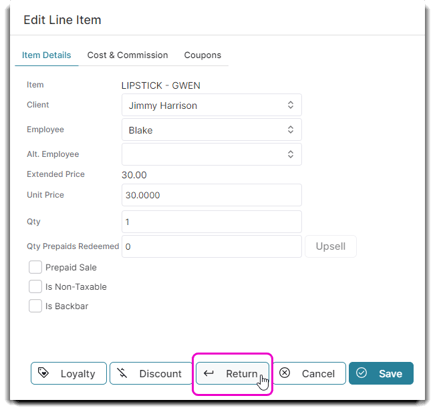Click into the Qty input field
The image size is (435, 420).
pos(212,222)
